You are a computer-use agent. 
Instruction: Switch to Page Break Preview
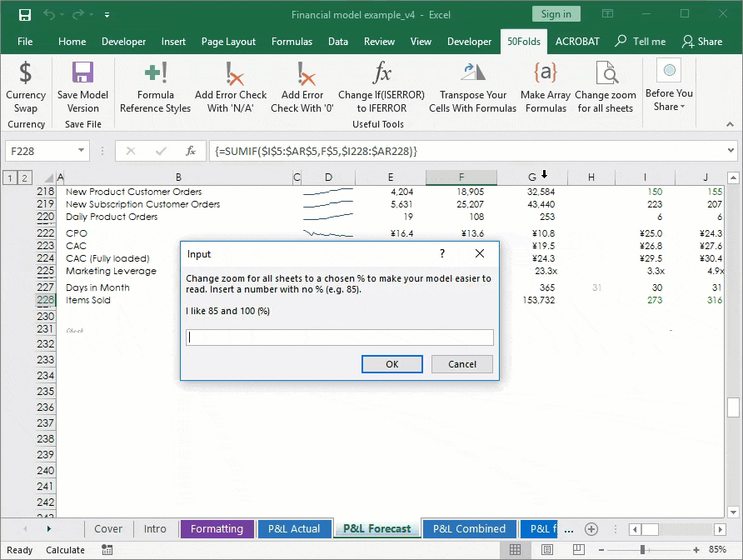pyautogui.click(x=579, y=549)
